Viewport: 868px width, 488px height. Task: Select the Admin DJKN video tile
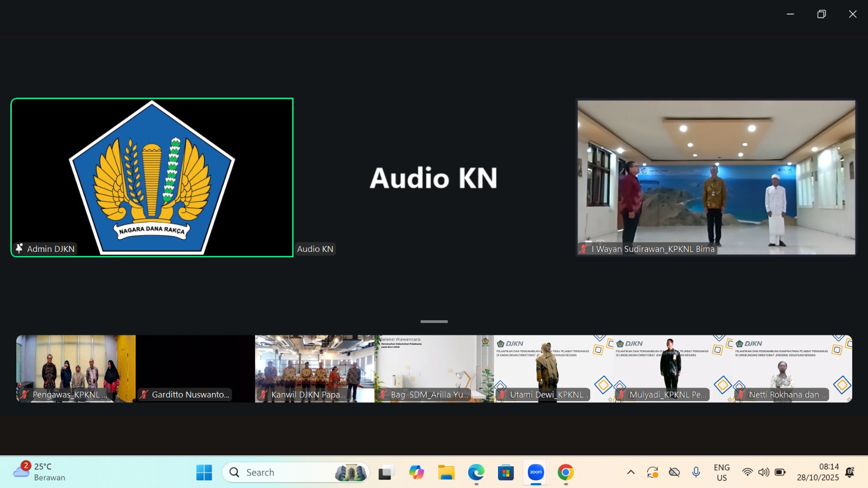click(152, 178)
